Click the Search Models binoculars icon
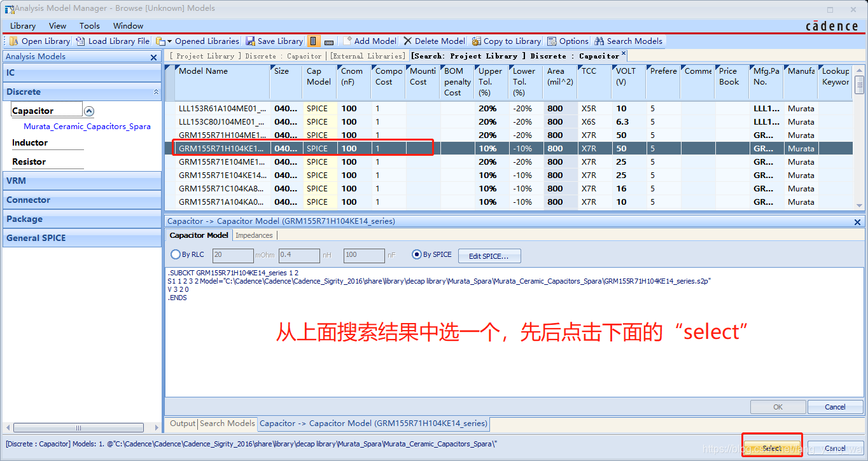Viewport: 868px width, 461px height. click(599, 41)
